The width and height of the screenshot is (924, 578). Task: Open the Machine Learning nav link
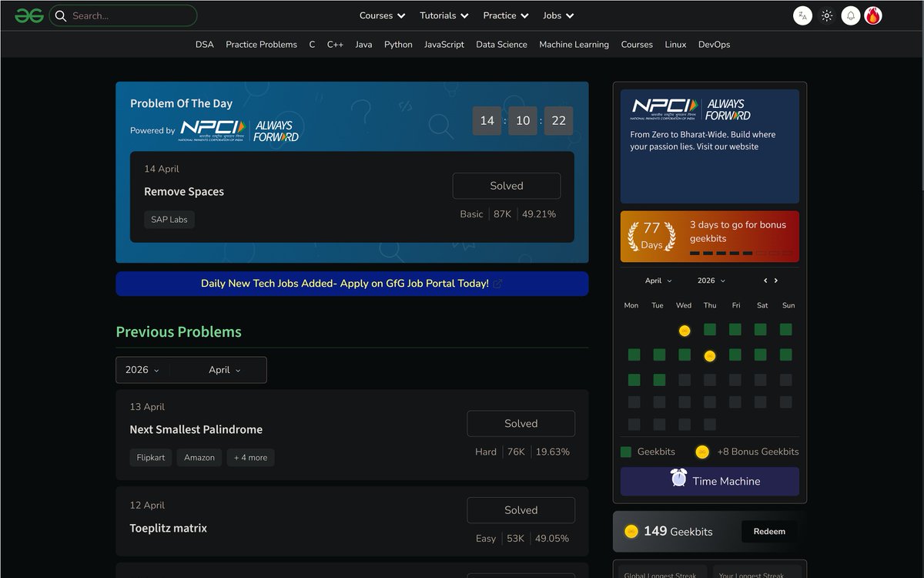point(574,45)
